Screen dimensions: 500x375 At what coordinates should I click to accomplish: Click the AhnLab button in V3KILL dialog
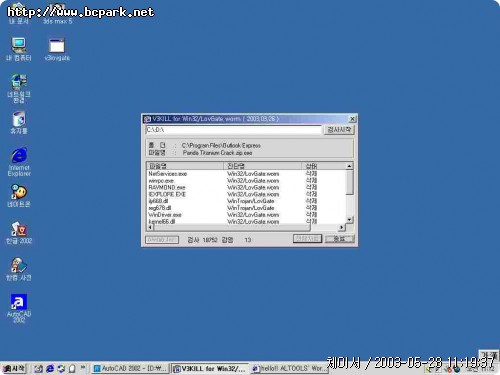[x=162, y=240]
